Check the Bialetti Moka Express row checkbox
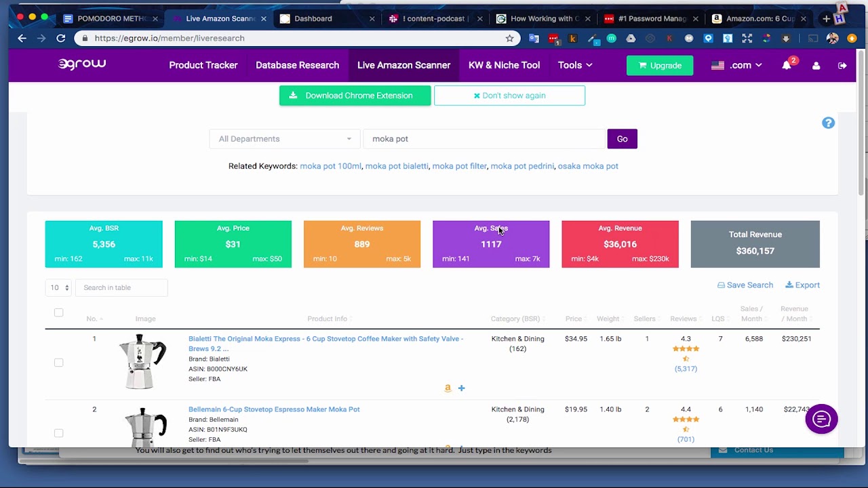The width and height of the screenshot is (868, 488). coord(58,363)
